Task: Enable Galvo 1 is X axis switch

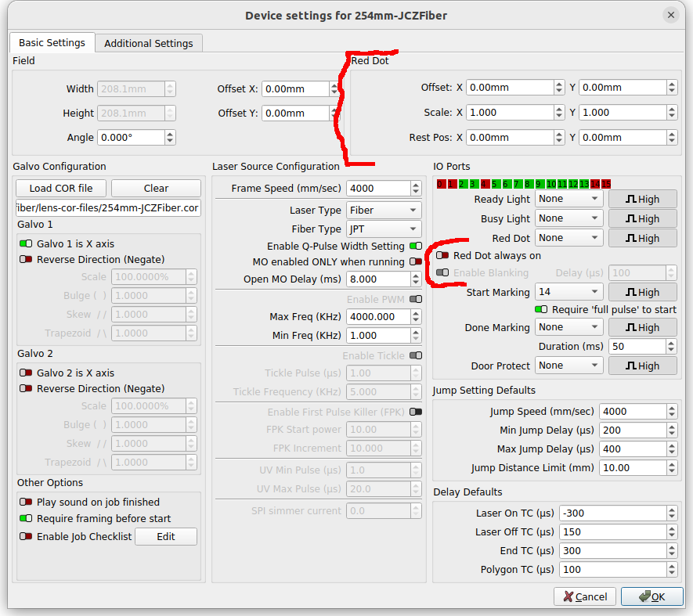Action: pyautogui.click(x=26, y=243)
